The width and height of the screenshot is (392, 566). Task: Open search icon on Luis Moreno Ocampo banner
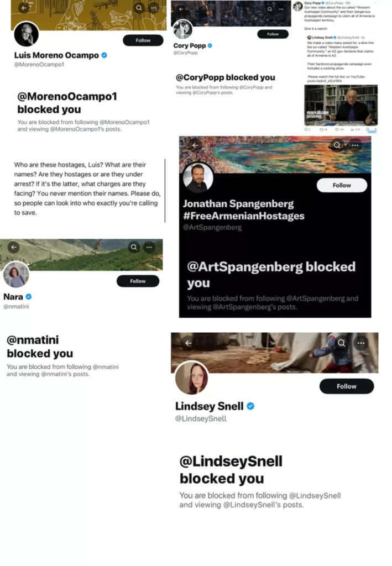pos(139,8)
